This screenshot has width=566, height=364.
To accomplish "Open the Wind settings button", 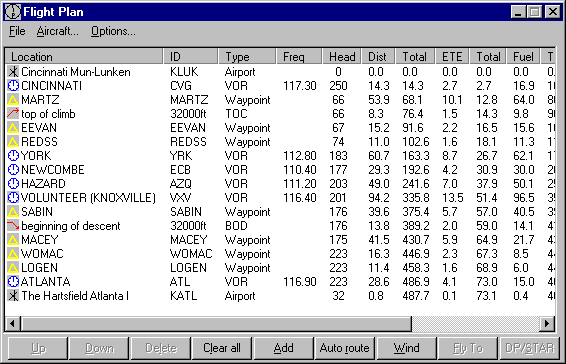I will pos(406,348).
